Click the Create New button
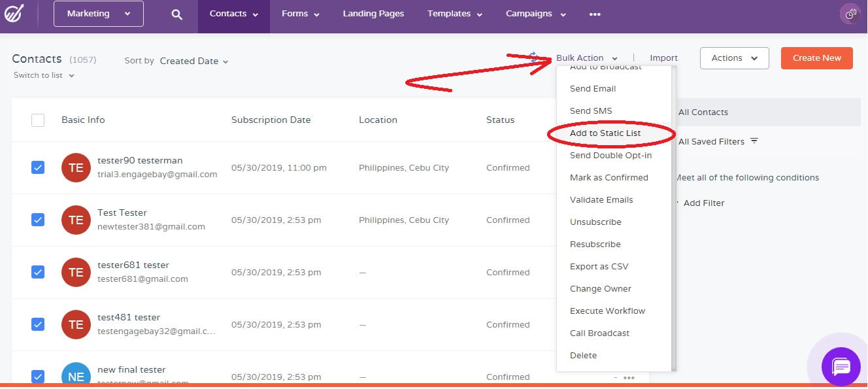This screenshot has height=389, width=868. (x=817, y=58)
